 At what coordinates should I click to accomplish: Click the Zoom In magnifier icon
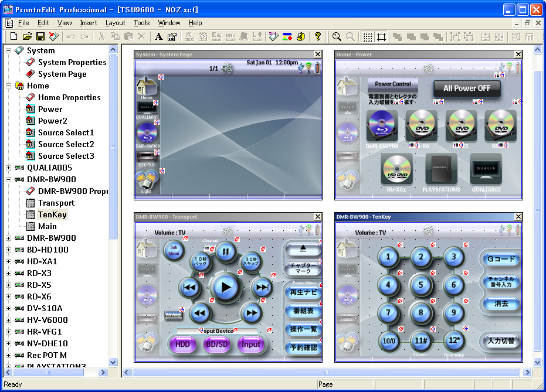click(337, 37)
